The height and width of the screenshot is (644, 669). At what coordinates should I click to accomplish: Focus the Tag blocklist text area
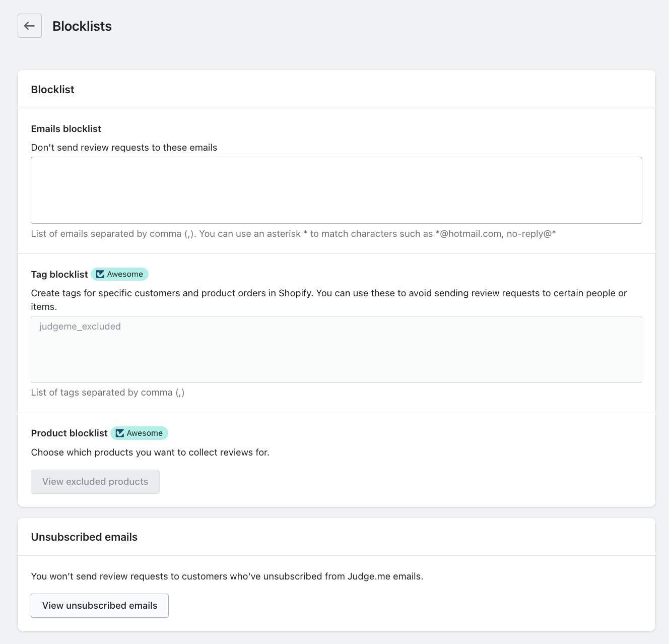click(x=336, y=349)
